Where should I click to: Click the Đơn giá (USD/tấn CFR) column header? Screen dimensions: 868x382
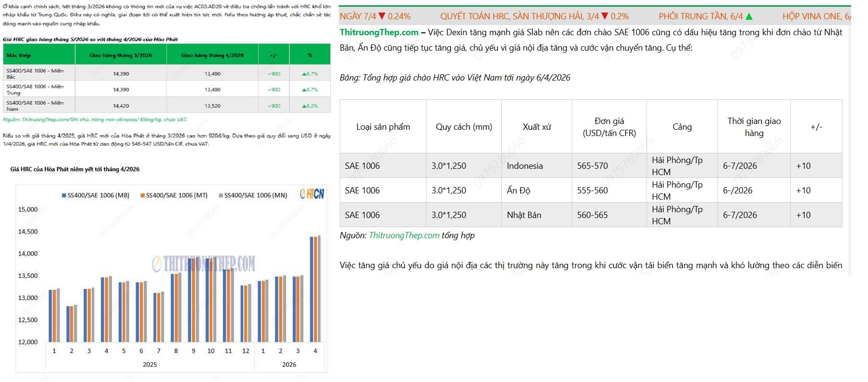[609, 127]
